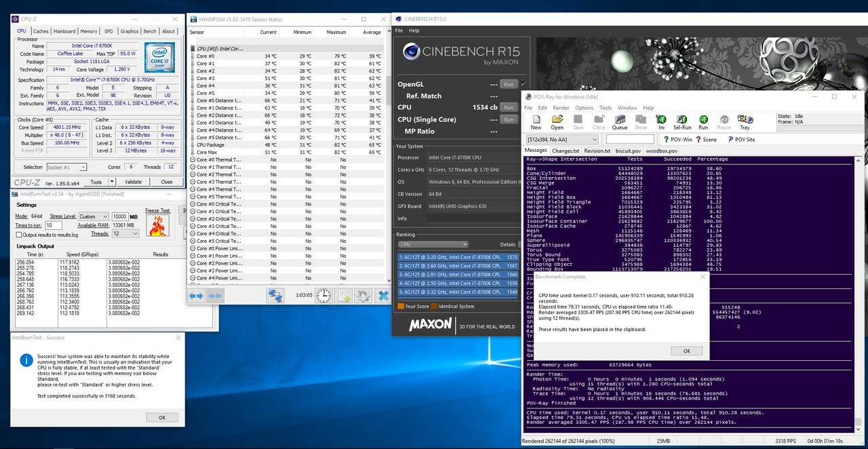The height and width of the screenshot is (449, 868).
Task: Start rendering with POV-Ray's Run icon
Action: click(703, 122)
